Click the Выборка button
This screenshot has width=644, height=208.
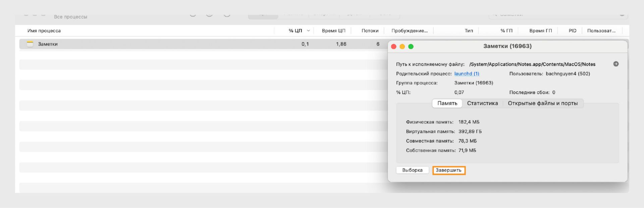point(412,170)
